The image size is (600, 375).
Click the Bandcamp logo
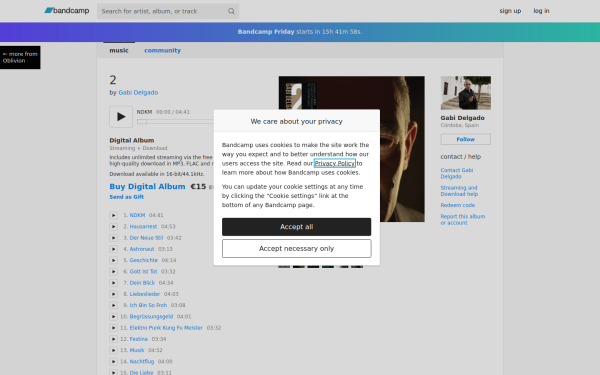coord(67,11)
